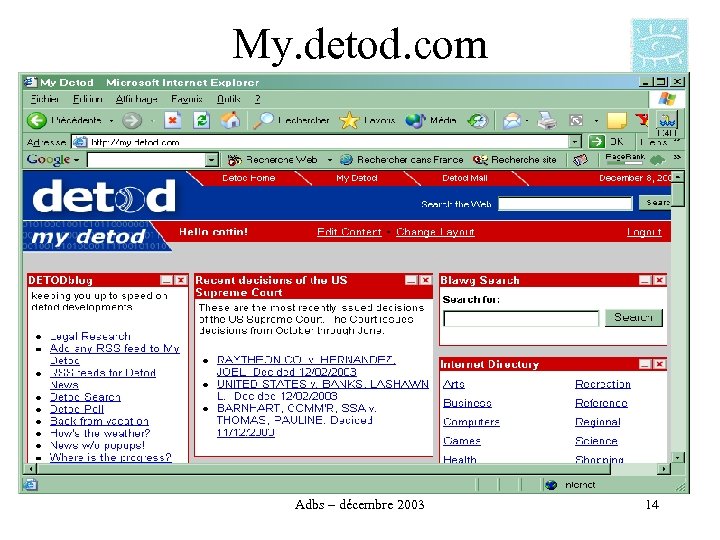
Task: Click the Blawg Search button
Action: coord(634,318)
